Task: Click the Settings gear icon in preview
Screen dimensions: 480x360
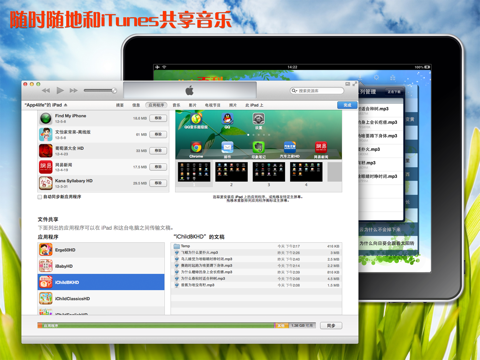Action: click(259, 119)
